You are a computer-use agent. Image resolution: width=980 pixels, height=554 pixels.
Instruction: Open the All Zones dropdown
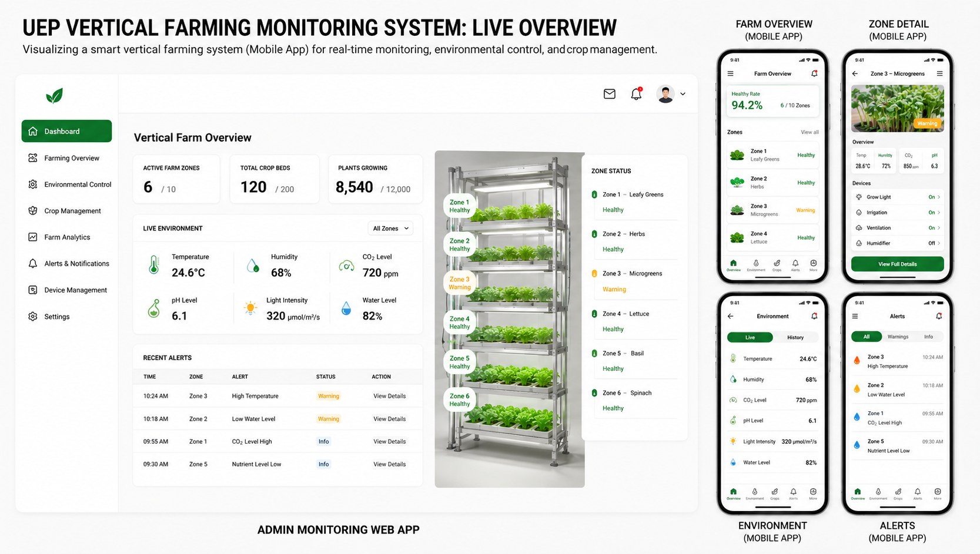(391, 229)
